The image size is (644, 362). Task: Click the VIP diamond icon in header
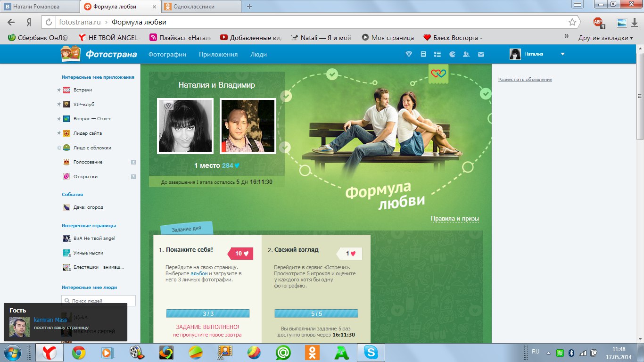pos(409,54)
